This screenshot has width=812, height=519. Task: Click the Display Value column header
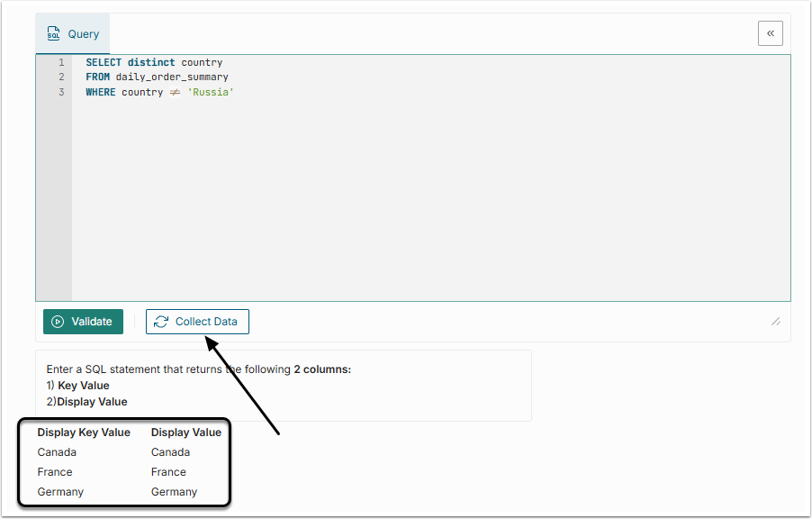pos(186,432)
